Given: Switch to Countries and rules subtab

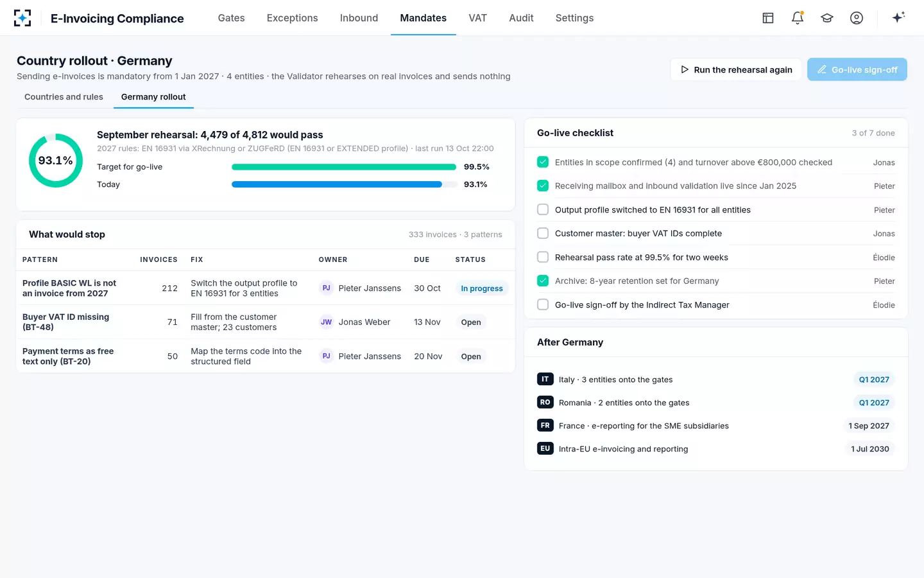Looking at the screenshot, I should (64, 97).
